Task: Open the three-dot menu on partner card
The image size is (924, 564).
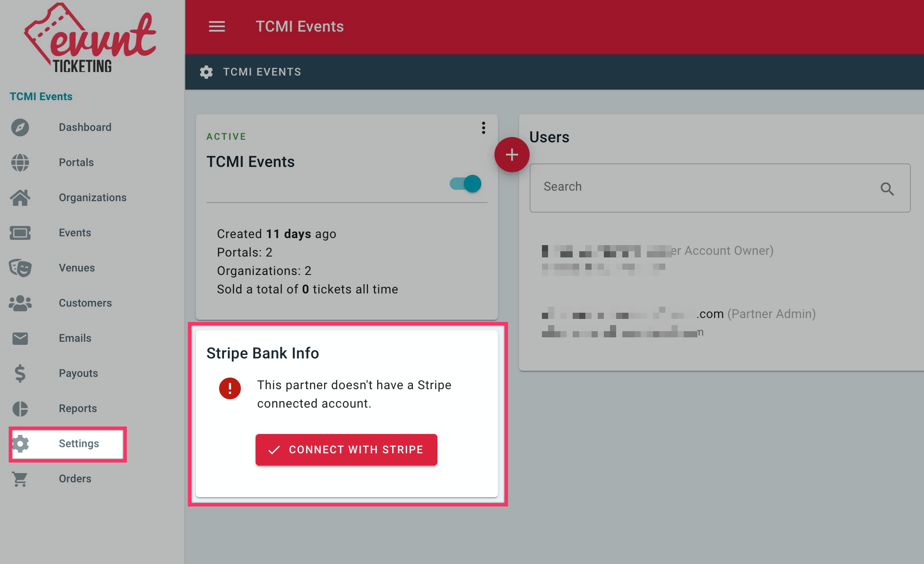Action: point(483,128)
